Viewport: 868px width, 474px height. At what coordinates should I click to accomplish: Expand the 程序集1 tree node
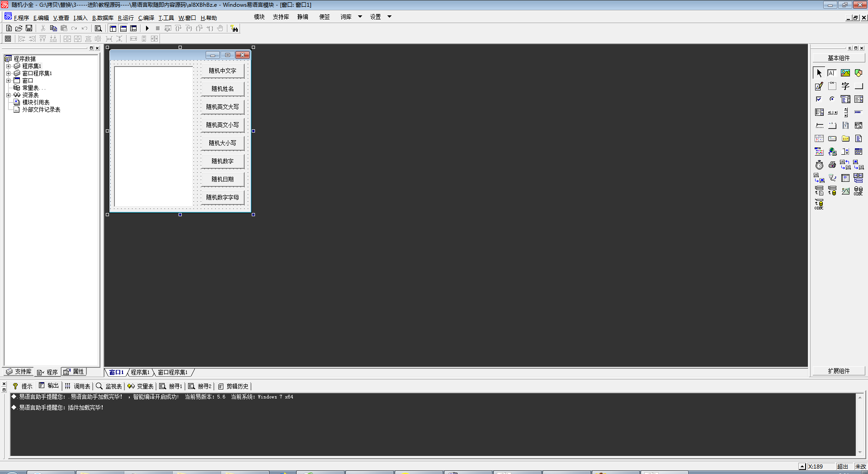click(x=8, y=66)
